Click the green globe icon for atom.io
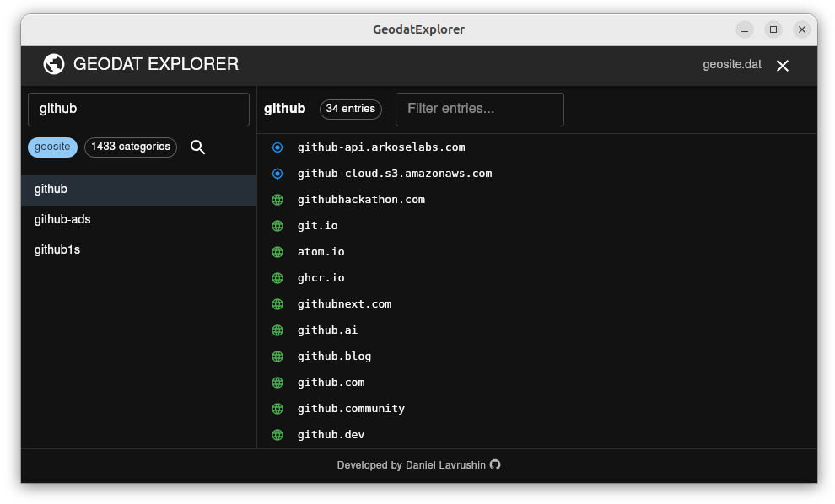This screenshot has width=835, height=504. click(277, 252)
